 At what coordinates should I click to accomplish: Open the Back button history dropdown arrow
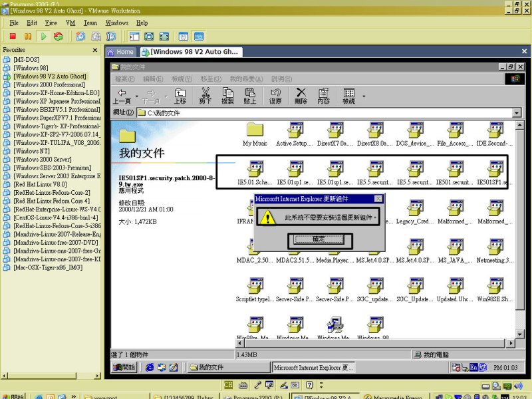(x=137, y=96)
